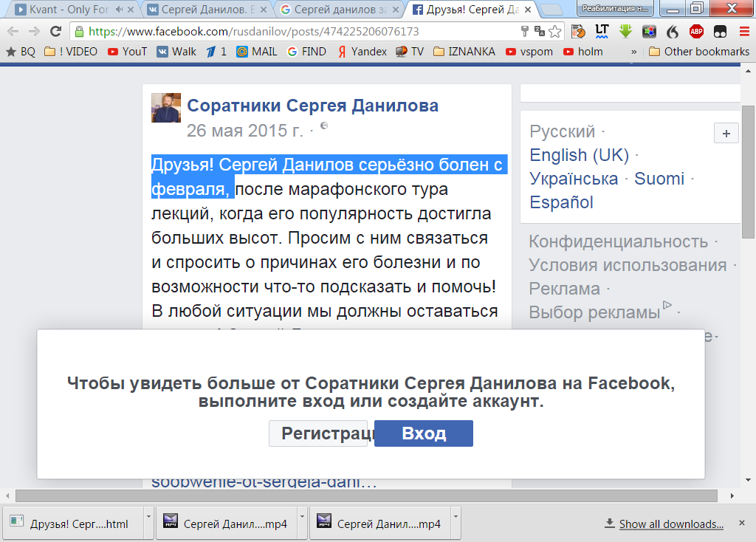Open the YouT bookmark

pos(127,52)
